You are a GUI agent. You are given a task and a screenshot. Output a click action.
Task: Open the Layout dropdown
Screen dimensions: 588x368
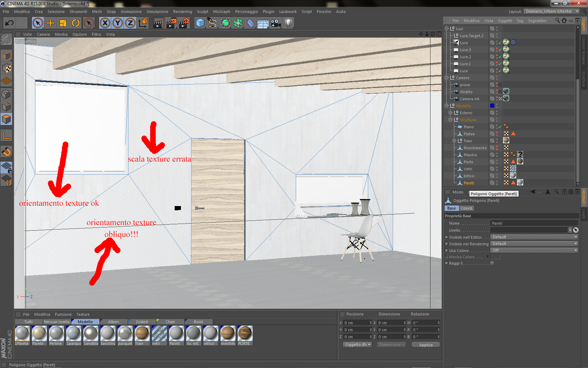pos(552,11)
